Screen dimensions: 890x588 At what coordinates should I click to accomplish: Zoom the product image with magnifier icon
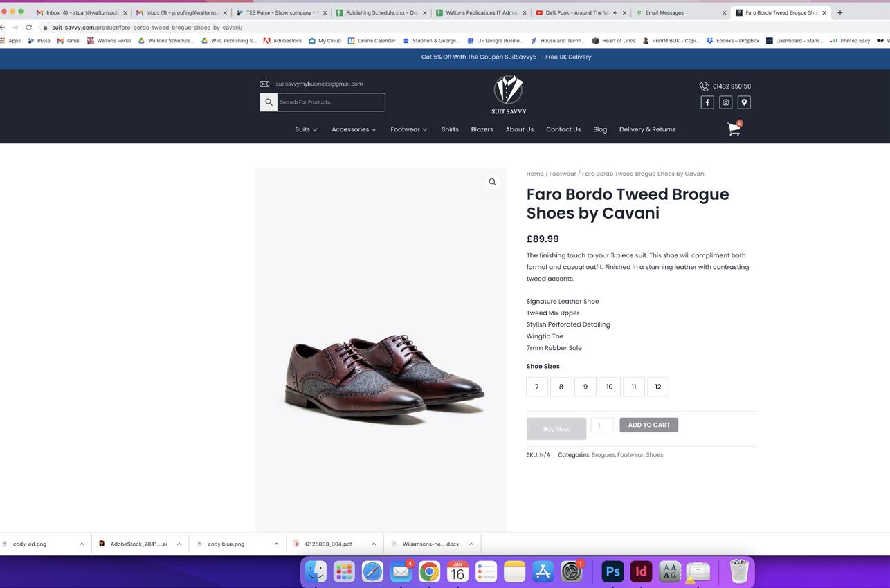point(493,183)
